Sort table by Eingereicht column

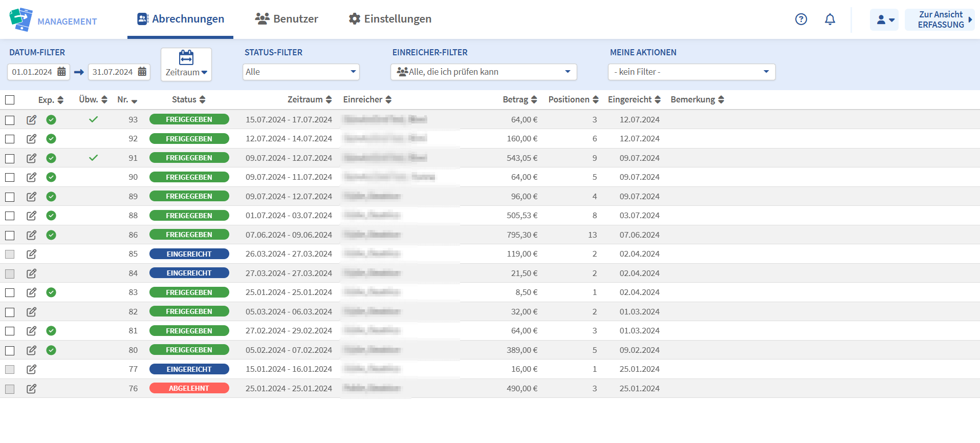click(635, 99)
